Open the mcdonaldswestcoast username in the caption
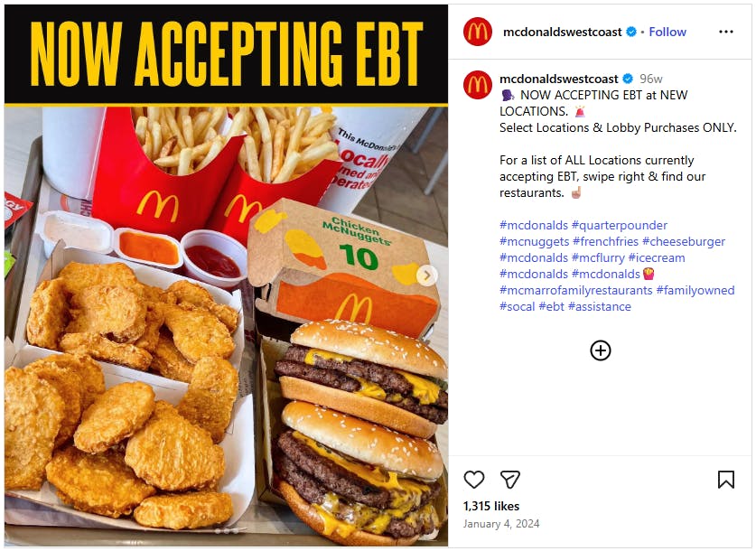Screen dimensions: 756x551 pos(558,79)
